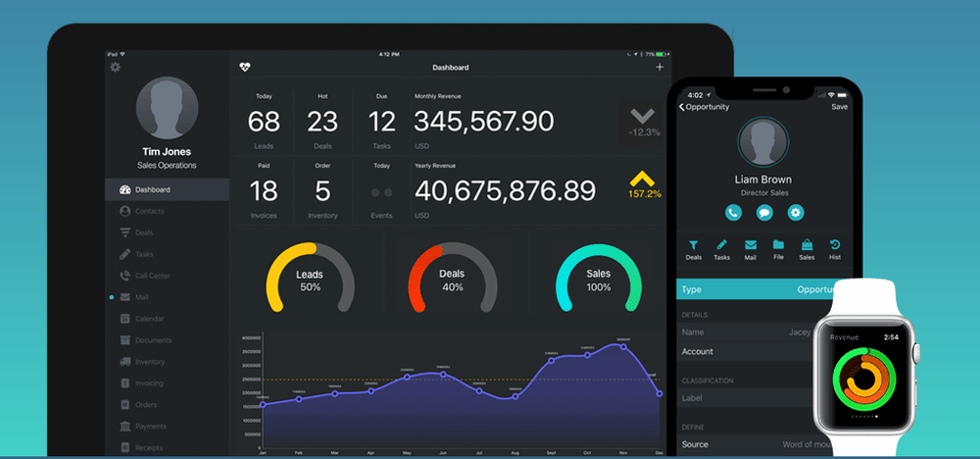Open Deals tab on phone
The height and width of the screenshot is (459, 980).
(x=693, y=250)
